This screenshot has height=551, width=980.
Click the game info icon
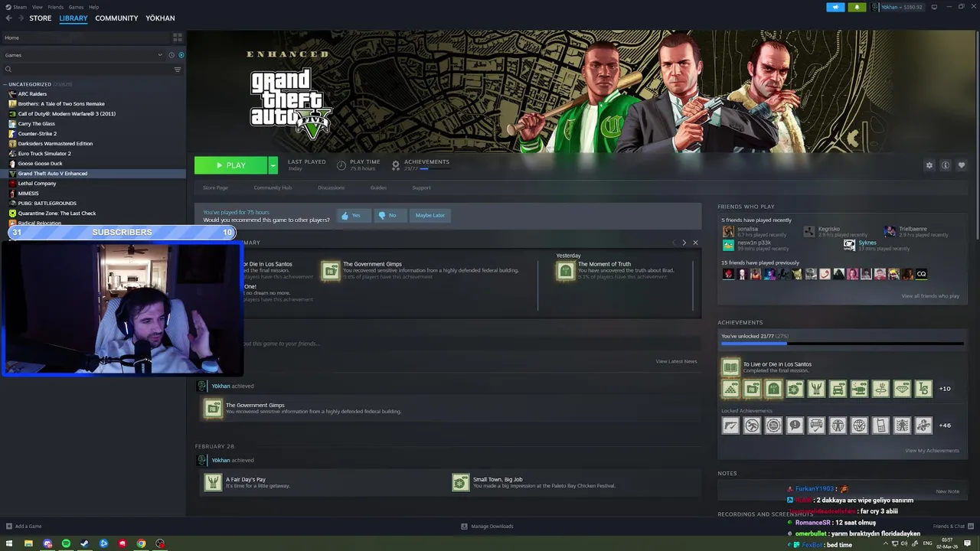tap(946, 165)
